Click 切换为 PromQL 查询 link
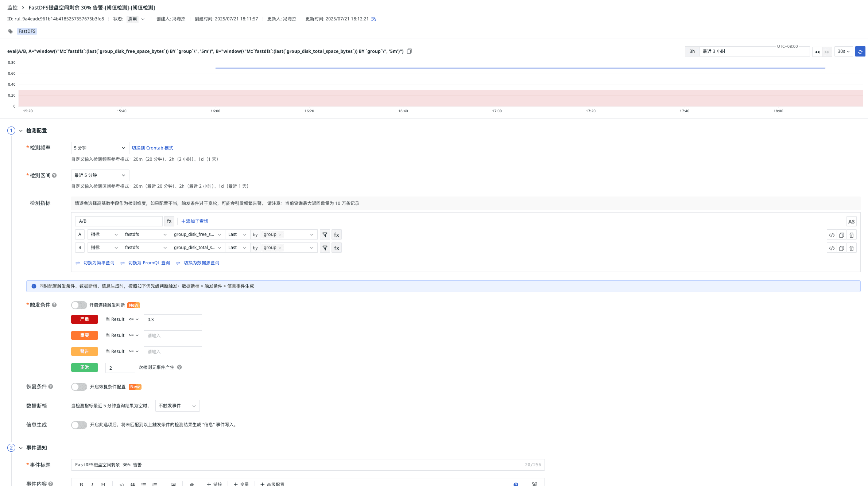 [149, 263]
